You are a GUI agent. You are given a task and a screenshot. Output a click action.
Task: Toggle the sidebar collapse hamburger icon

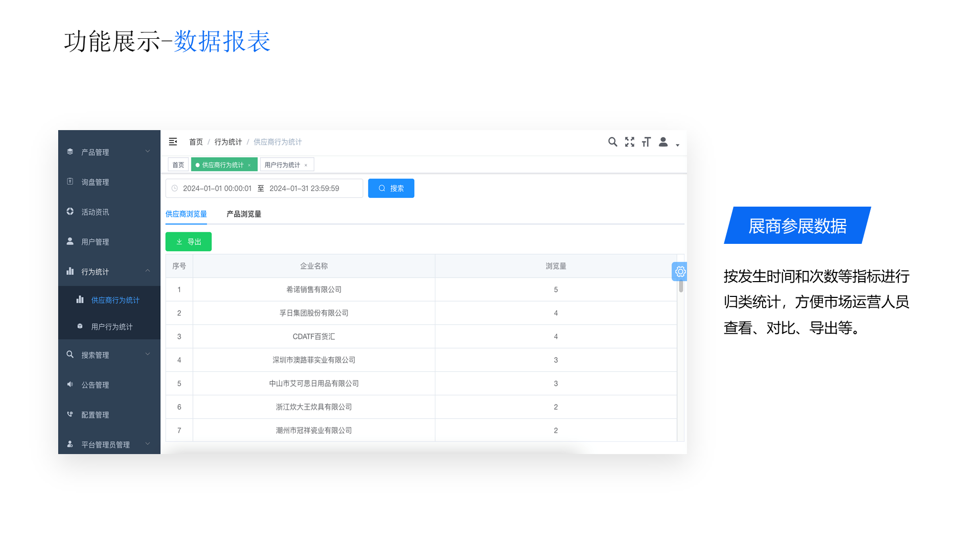pyautogui.click(x=173, y=141)
